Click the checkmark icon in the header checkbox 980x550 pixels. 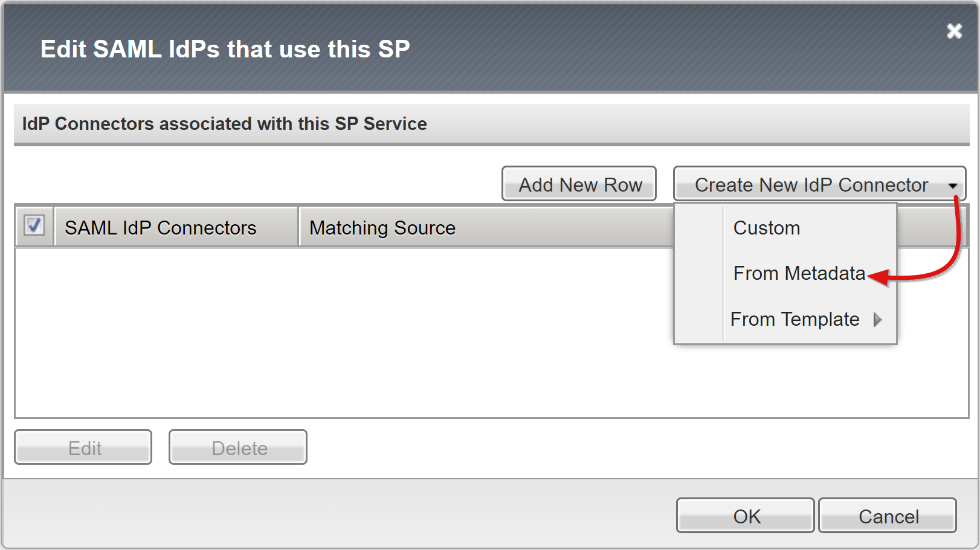pos(34,225)
